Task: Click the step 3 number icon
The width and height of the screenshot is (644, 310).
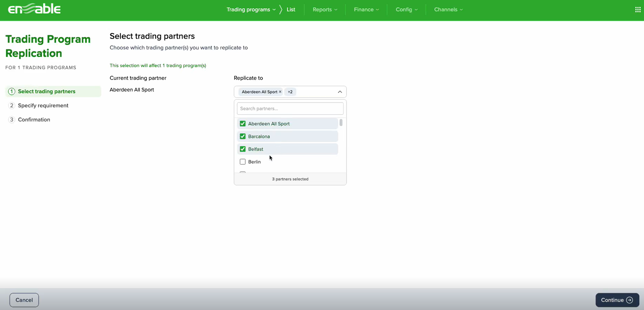Action: point(12,120)
